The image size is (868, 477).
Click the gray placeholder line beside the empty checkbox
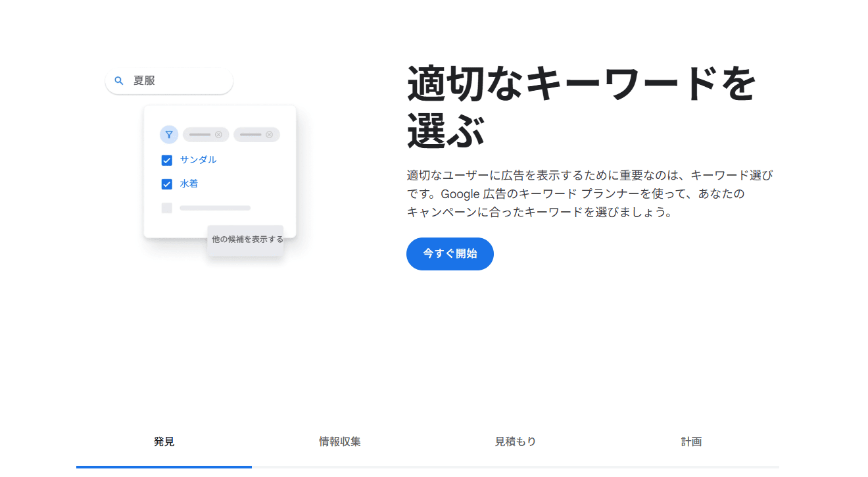coord(215,208)
